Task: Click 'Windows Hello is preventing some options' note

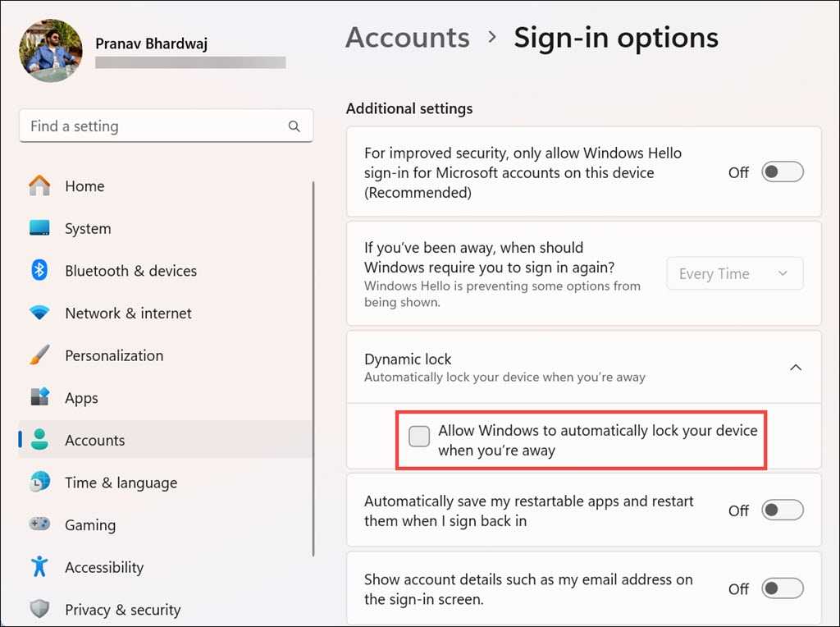Action: coord(502,294)
